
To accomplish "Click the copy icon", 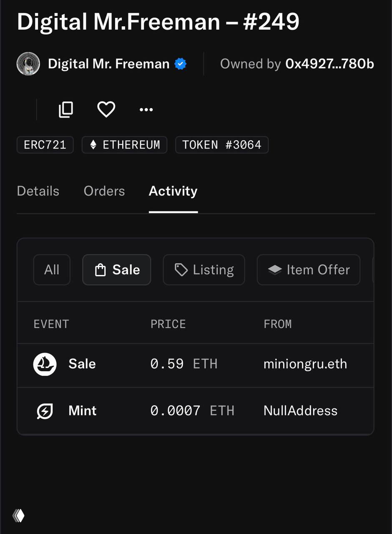I will click(66, 110).
